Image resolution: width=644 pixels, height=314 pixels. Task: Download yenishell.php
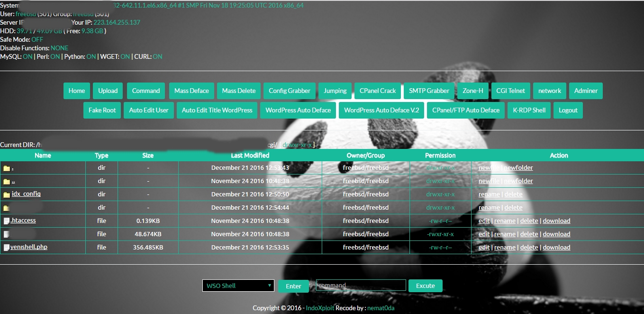point(556,247)
